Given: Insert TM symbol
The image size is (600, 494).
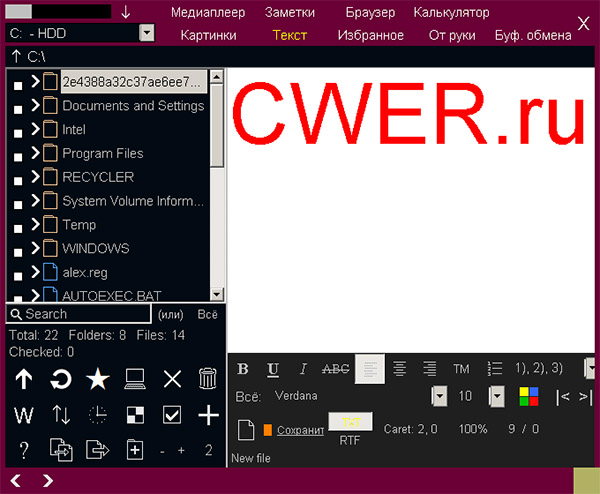Looking at the screenshot, I should 461,369.
